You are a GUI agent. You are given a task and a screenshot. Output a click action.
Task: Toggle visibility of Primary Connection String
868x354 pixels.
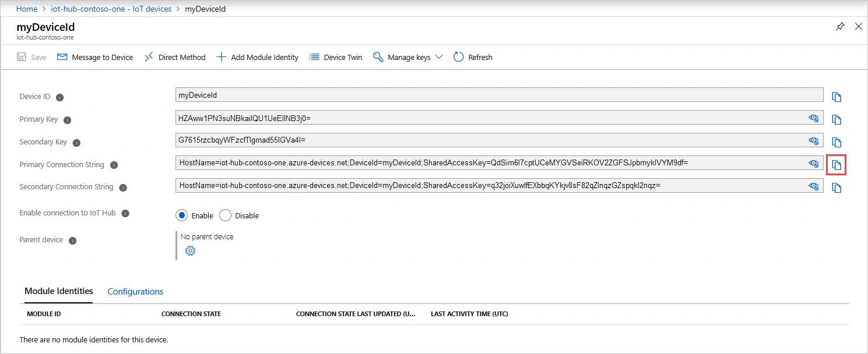click(814, 164)
